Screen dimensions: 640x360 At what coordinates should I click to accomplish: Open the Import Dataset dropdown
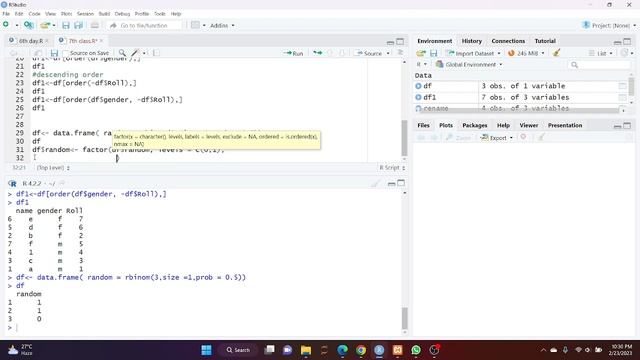pos(473,53)
